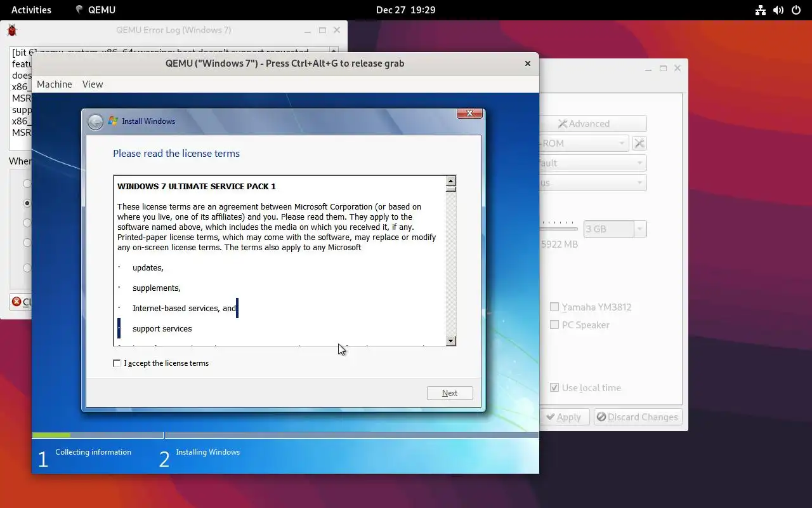This screenshot has width=812, height=508.
Task: Click 'Collecting information' step label
Action: pos(93,452)
